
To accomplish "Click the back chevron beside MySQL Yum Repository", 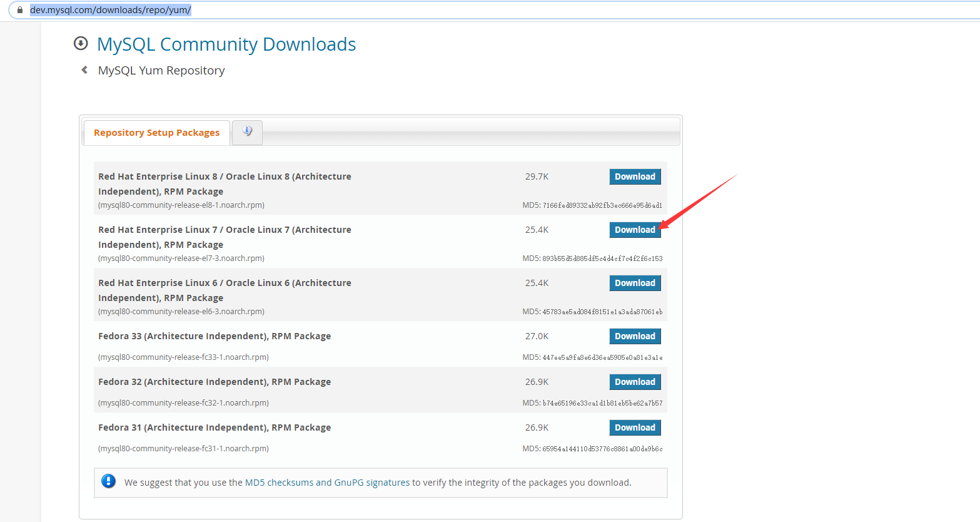I will point(84,70).
